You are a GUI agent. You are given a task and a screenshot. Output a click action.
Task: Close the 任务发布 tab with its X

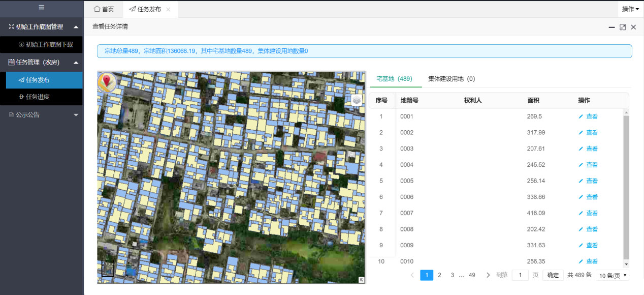[x=168, y=9]
